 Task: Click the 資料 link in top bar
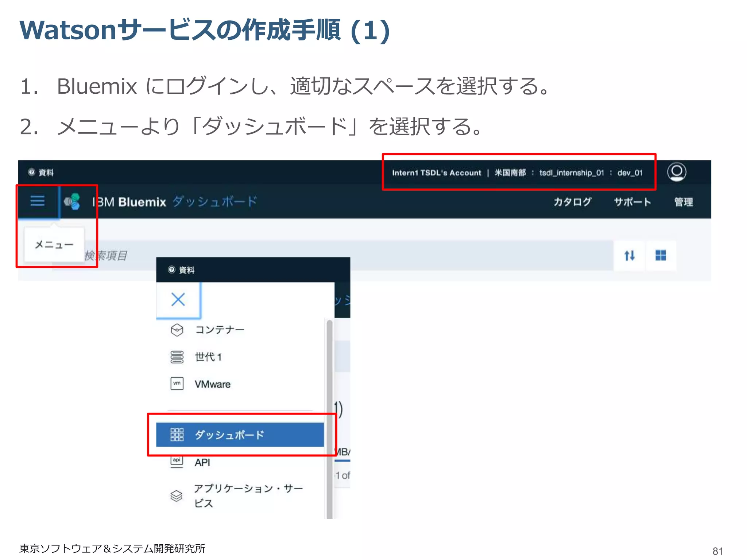[46, 172]
